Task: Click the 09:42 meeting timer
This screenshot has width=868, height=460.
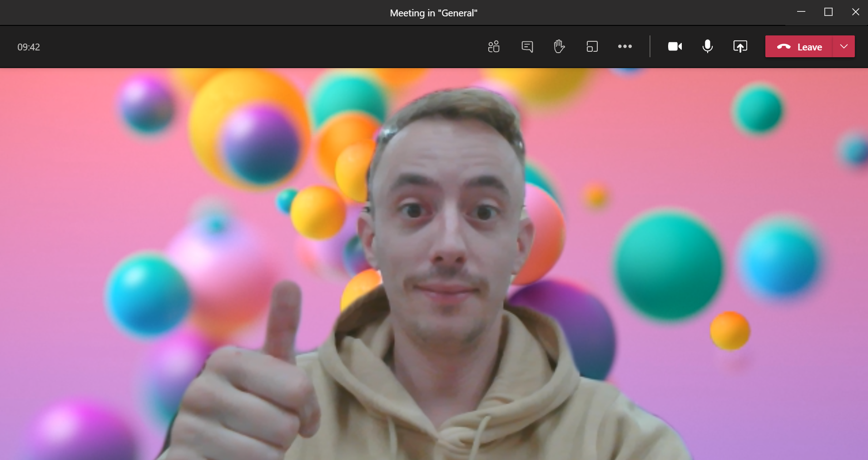Action: pos(29,47)
